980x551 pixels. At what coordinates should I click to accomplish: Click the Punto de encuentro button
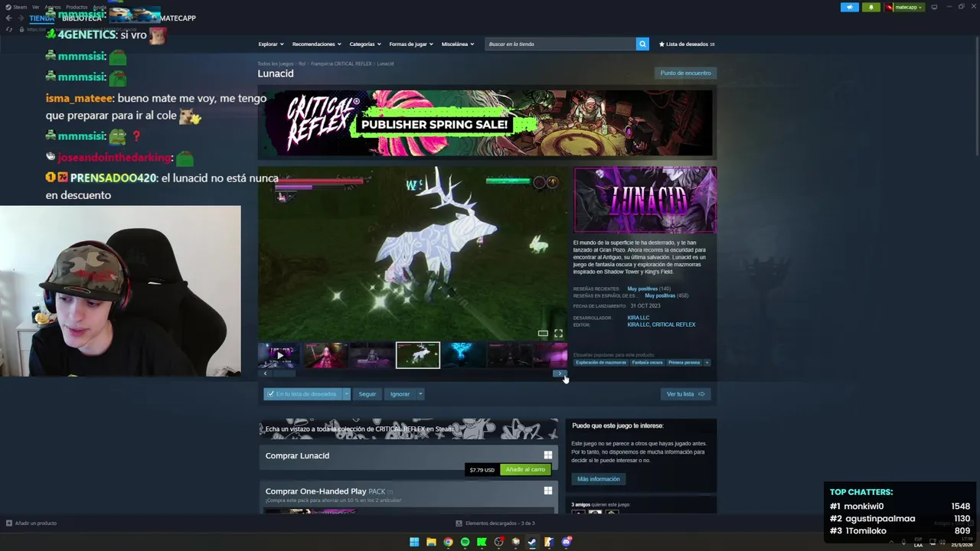coord(685,73)
